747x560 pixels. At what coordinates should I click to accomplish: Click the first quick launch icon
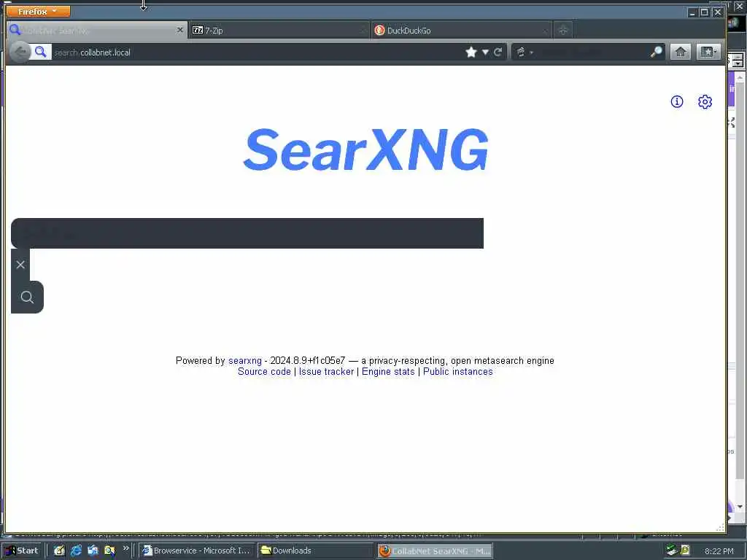(x=59, y=551)
